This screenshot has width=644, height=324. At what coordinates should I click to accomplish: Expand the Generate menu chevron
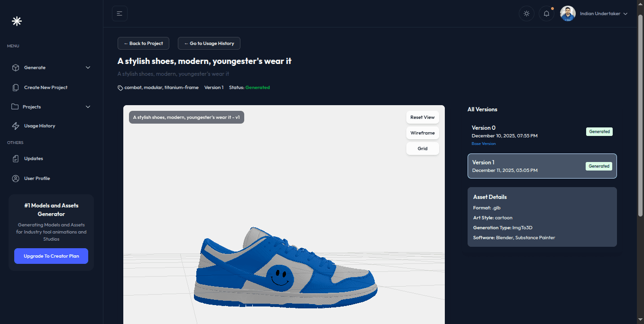[x=88, y=68]
